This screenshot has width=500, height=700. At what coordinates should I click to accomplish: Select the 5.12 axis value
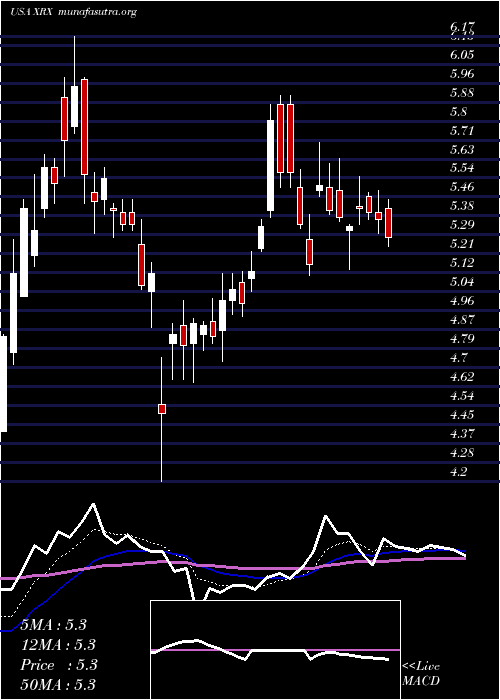point(462,263)
